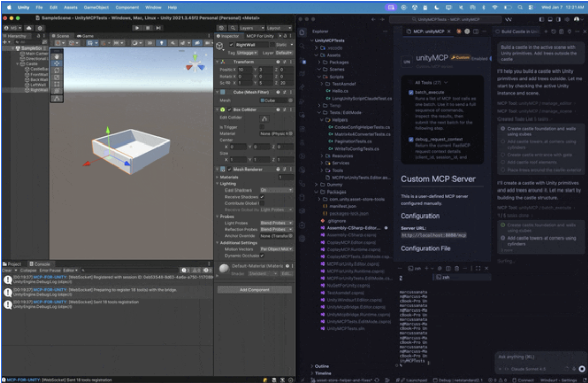Open Transform component help icon
The width and height of the screenshot is (588, 383).
(x=278, y=62)
